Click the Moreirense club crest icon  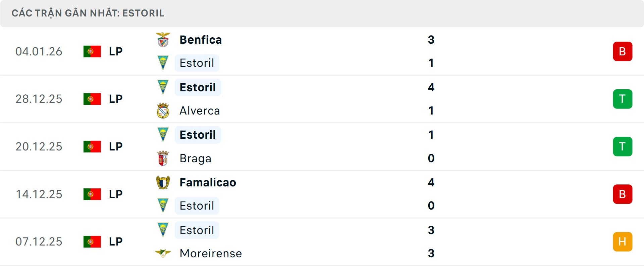tap(163, 253)
